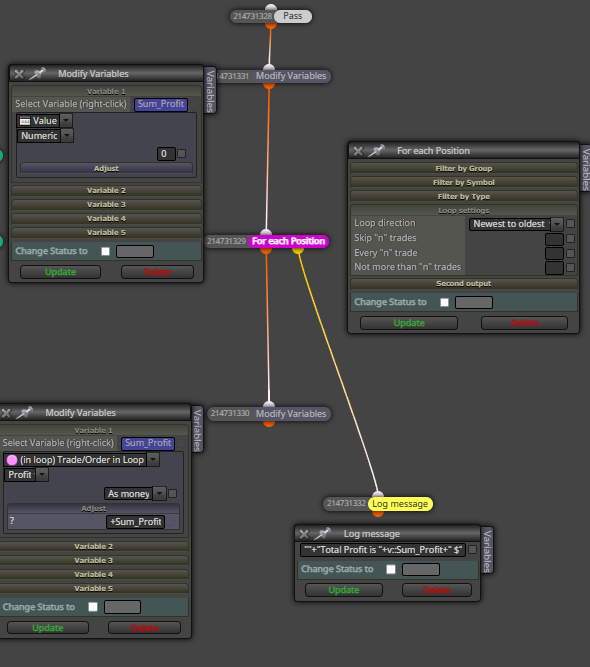Click the pink in-loop circle icon
The image size is (590, 667).
click(12, 460)
